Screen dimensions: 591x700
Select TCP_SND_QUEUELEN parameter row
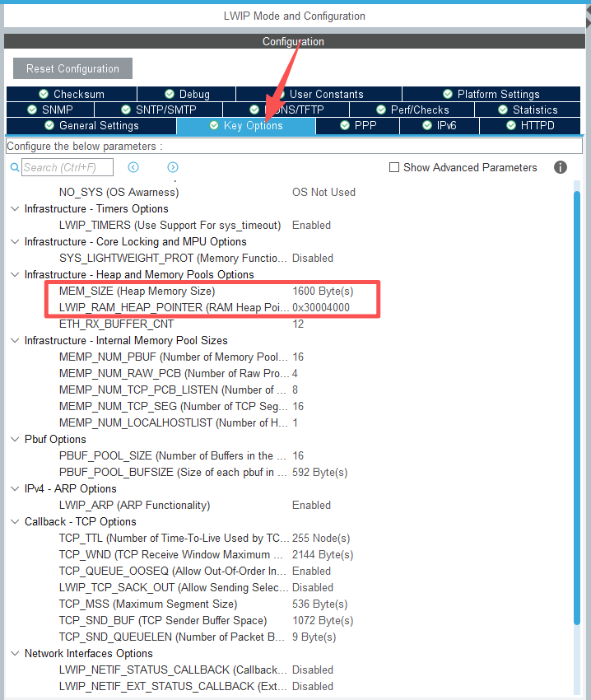coord(198,637)
